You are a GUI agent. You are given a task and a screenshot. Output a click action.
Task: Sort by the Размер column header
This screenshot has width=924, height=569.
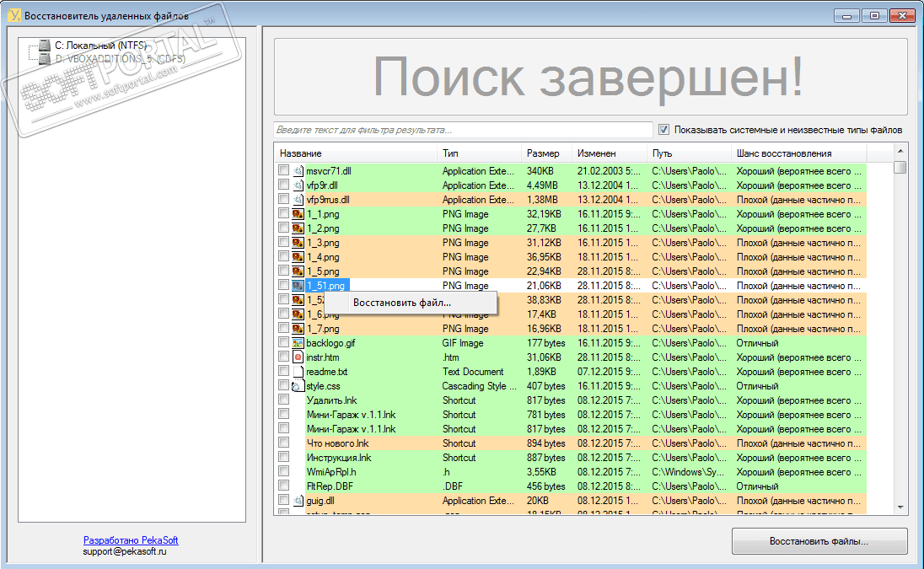(x=546, y=153)
